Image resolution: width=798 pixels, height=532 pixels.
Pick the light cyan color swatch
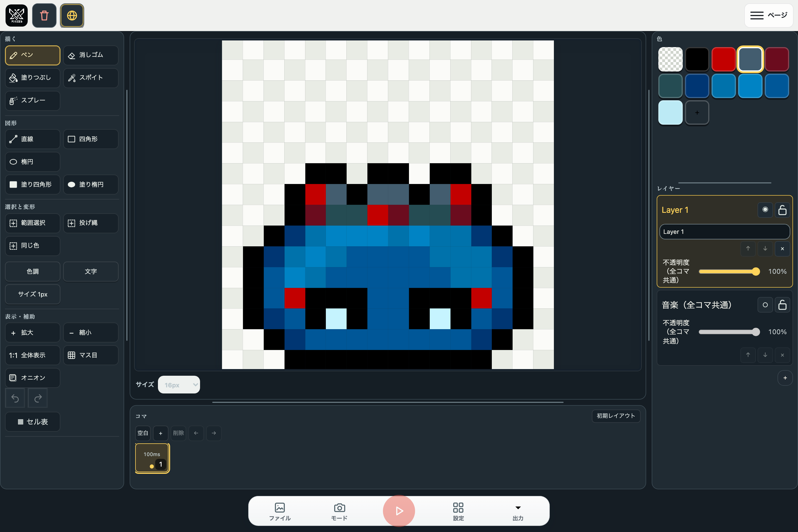click(x=671, y=113)
